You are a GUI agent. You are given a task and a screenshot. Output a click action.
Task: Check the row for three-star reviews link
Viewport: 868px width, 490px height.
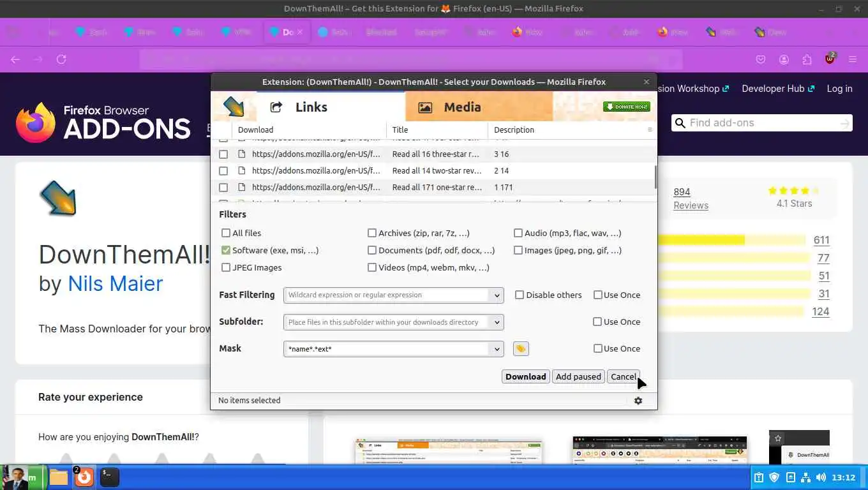(223, 154)
